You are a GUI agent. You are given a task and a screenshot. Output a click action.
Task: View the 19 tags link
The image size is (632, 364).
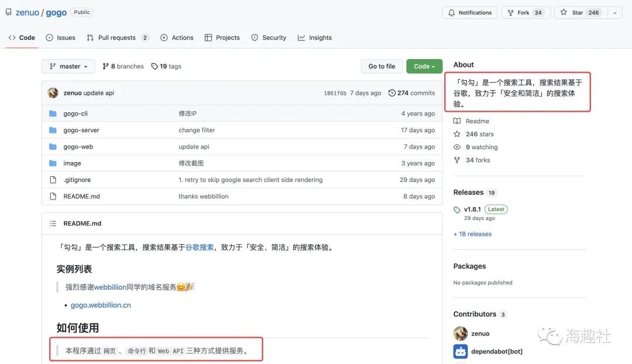[166, 66]
